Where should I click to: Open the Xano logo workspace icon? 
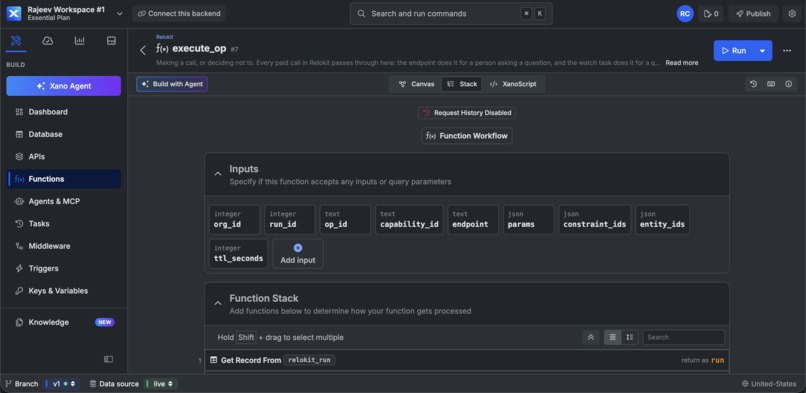tap(14, 13)
